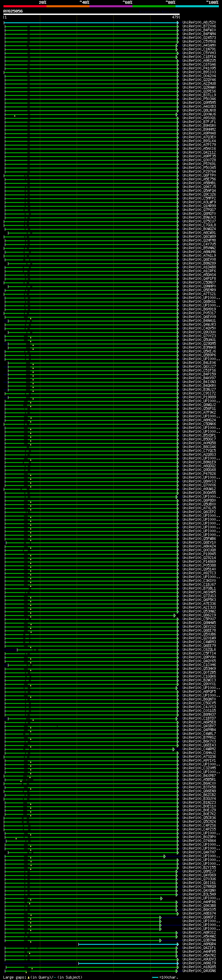Screen dimensions: 222x980
Task: Select hit UniRef100_Q6EV09
Action: 199,317
